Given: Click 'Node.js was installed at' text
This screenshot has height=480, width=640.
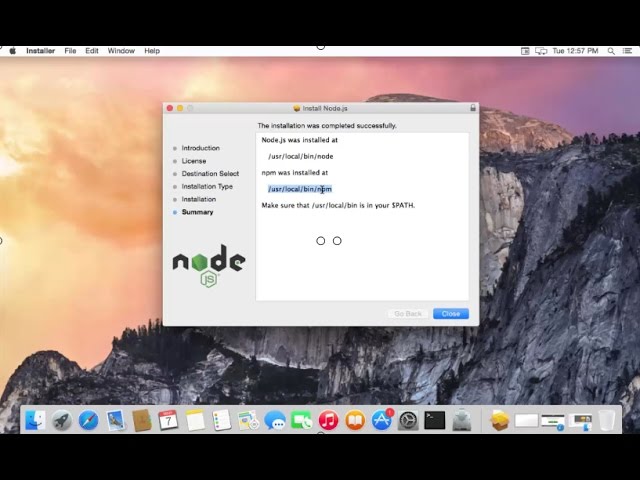Looking at the screenshot, I should pos(300,140).
